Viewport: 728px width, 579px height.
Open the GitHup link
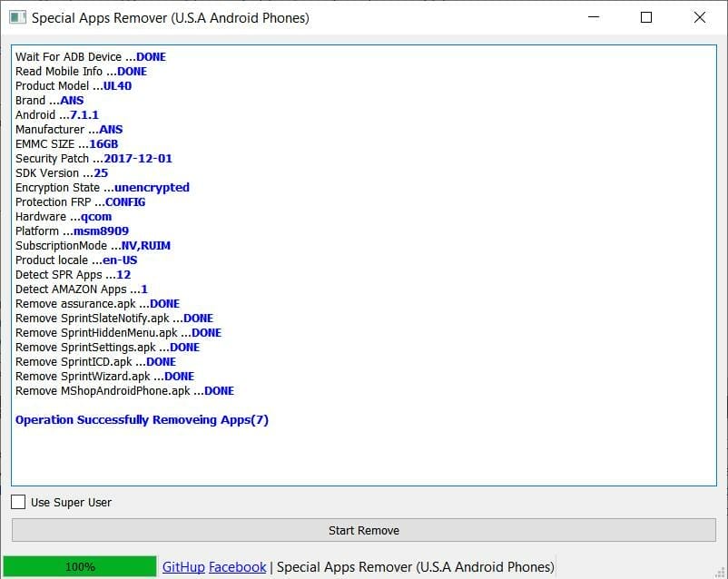pos(183,565)
